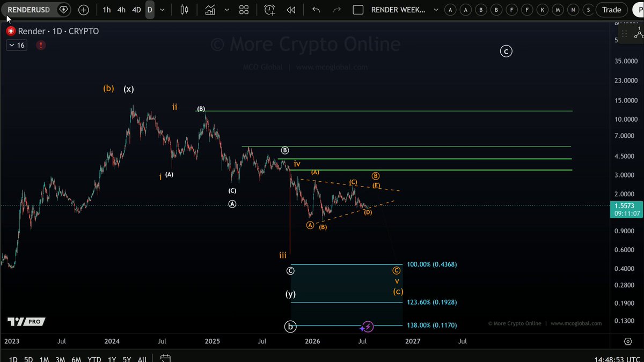Switch to the 4h interval

coord(121,10)
